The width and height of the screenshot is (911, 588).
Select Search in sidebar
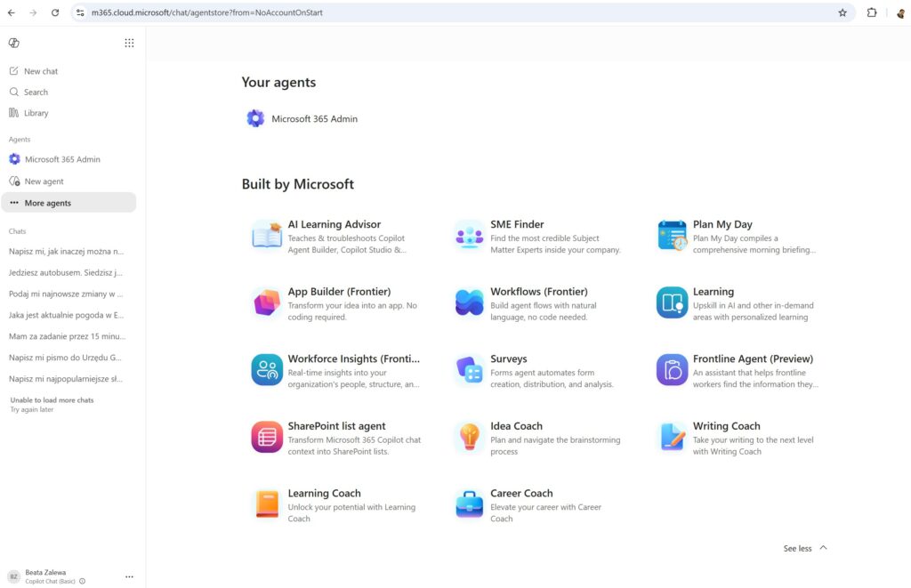[x=36, y=92]
